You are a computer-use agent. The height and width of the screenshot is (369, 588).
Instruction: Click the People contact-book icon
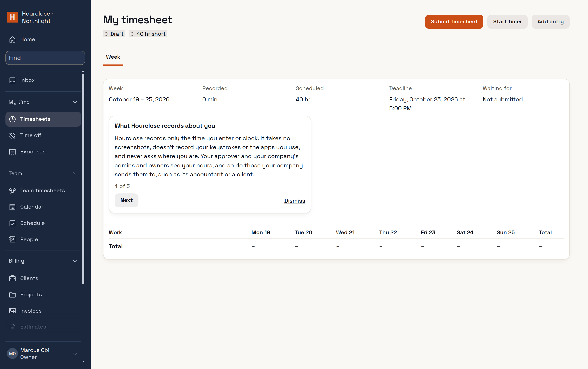[12, 240]
